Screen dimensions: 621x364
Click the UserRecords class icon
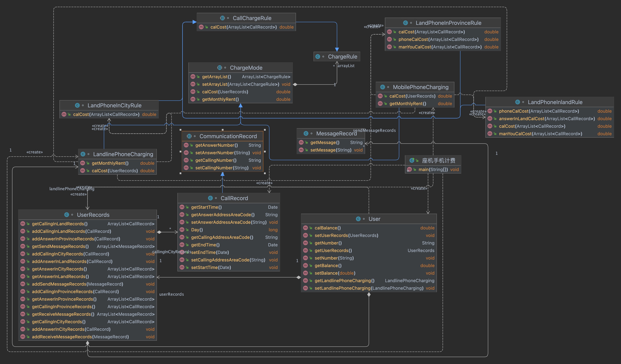(x=67, y=215)
